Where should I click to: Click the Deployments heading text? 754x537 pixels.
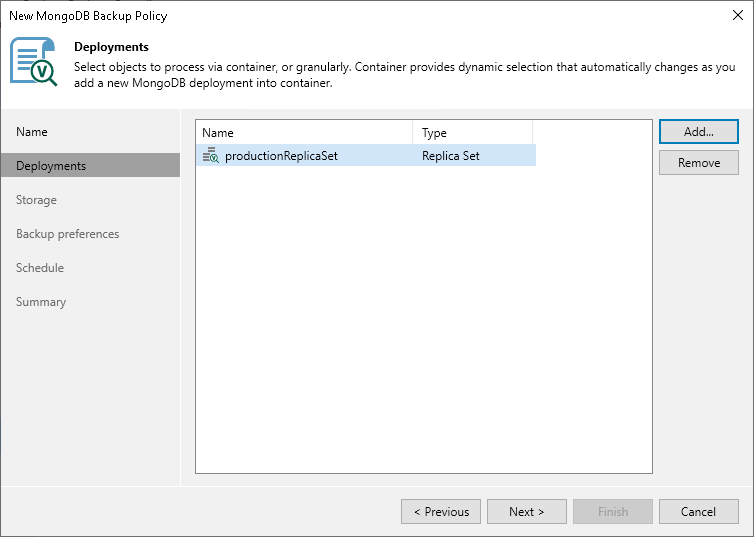111,47
